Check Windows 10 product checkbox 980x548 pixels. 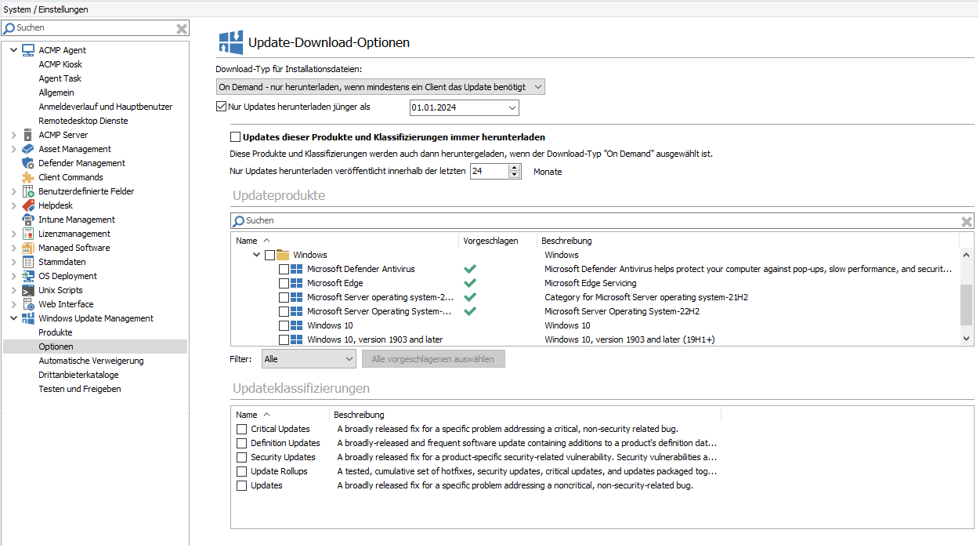[284, 325]
